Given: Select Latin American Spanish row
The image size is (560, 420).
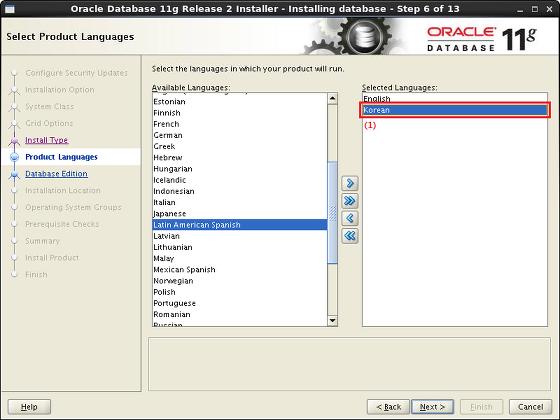Looking at the screenshot, I should 240,225.
